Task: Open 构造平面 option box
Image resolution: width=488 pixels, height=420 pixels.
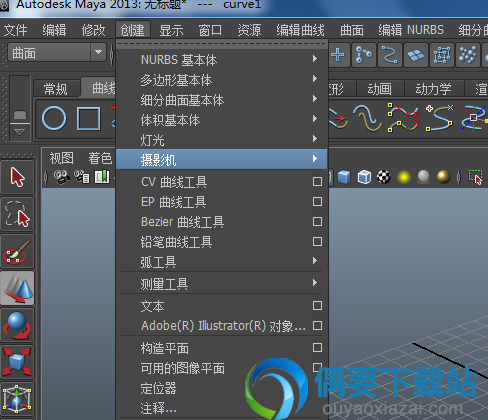Action: click(317, 348)
